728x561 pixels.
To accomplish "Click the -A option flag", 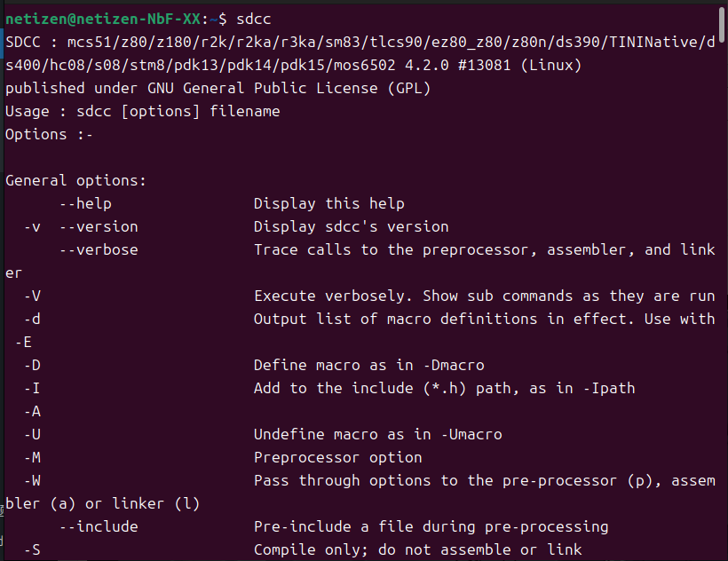I will click(x=33, y=412).
